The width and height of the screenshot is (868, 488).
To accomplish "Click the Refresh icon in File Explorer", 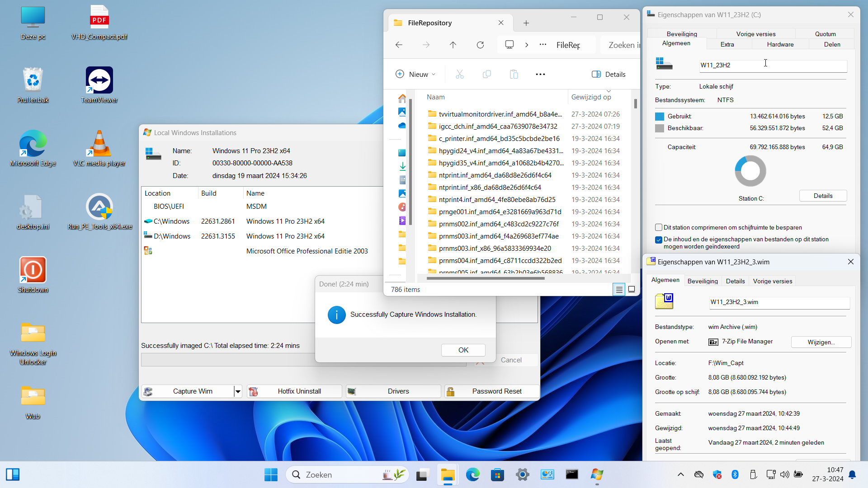I will coord(480,45).
